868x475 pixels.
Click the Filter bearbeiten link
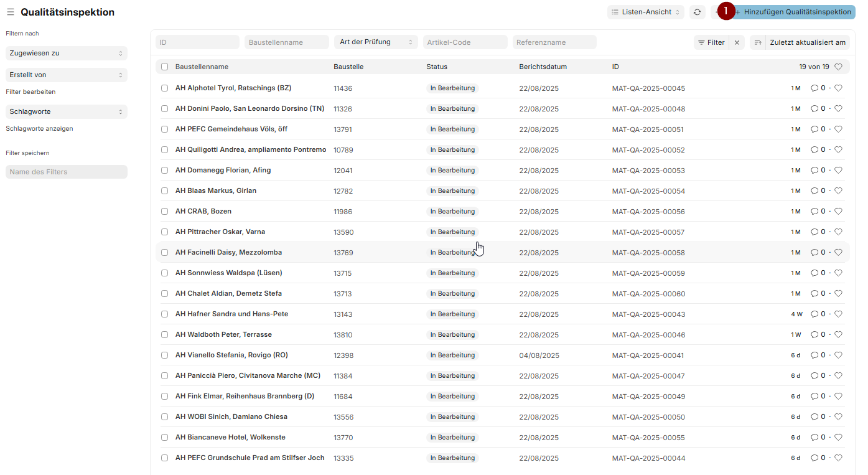click(30, 92)
